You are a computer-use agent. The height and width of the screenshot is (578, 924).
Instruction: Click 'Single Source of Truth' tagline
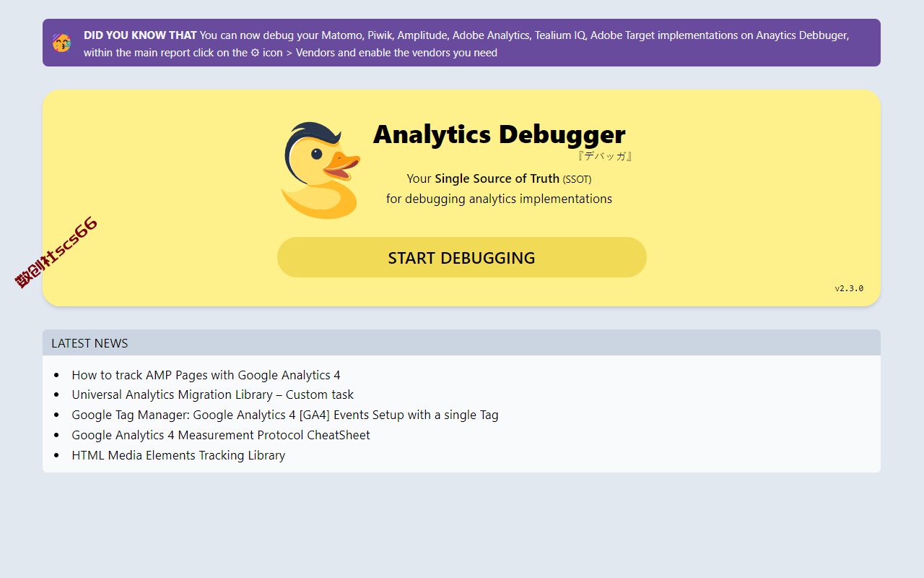[497, 178]
